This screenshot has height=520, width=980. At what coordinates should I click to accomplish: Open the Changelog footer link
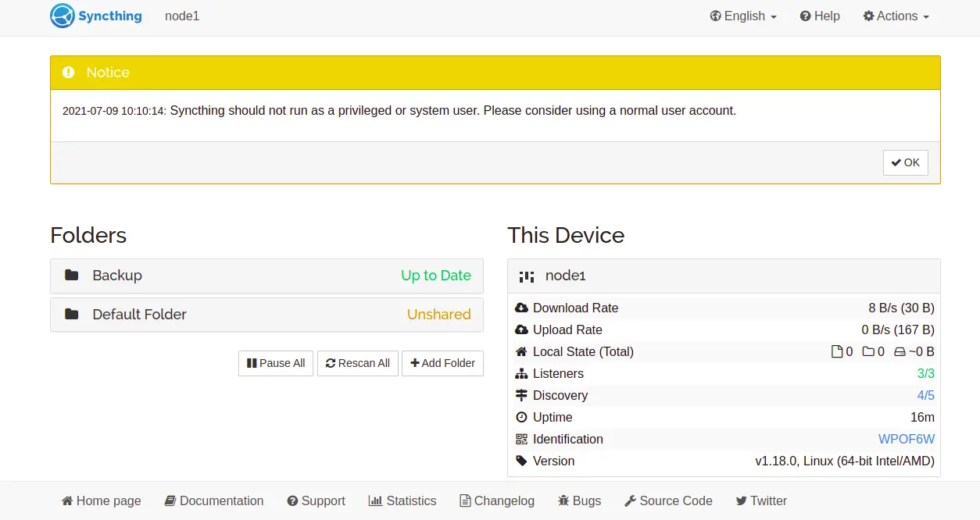497,501
